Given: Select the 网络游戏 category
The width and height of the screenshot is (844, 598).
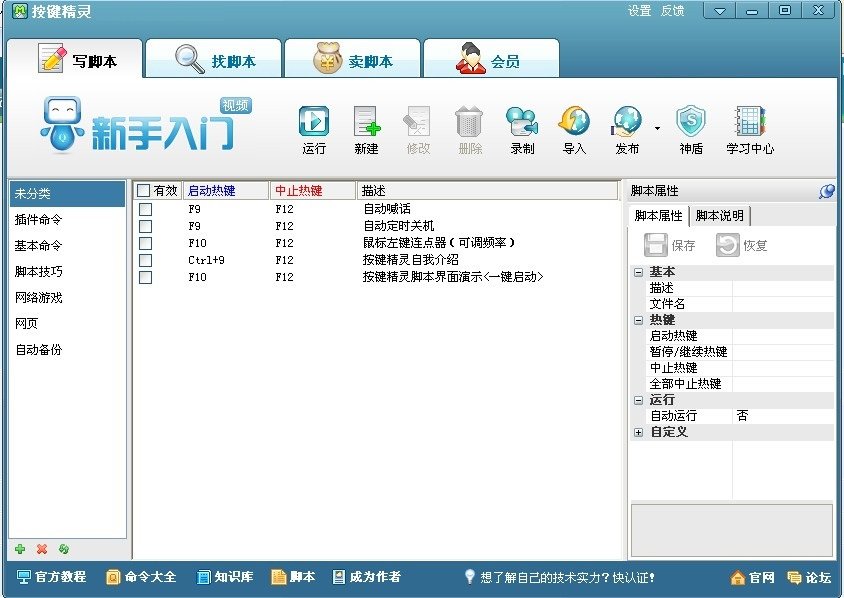Looking at the screenshot, I should (67, 298).
